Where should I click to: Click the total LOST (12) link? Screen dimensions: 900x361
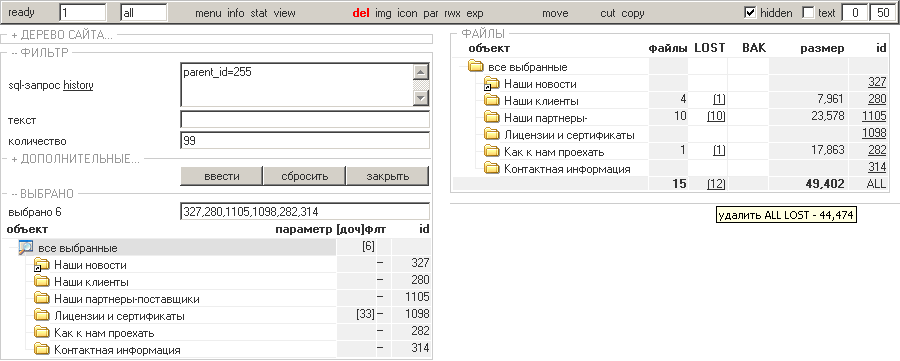tap(716, 184)
